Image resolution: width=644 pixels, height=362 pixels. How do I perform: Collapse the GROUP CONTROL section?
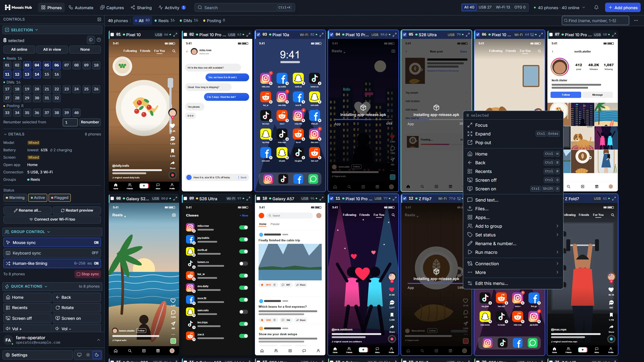(x=52, y=232)
